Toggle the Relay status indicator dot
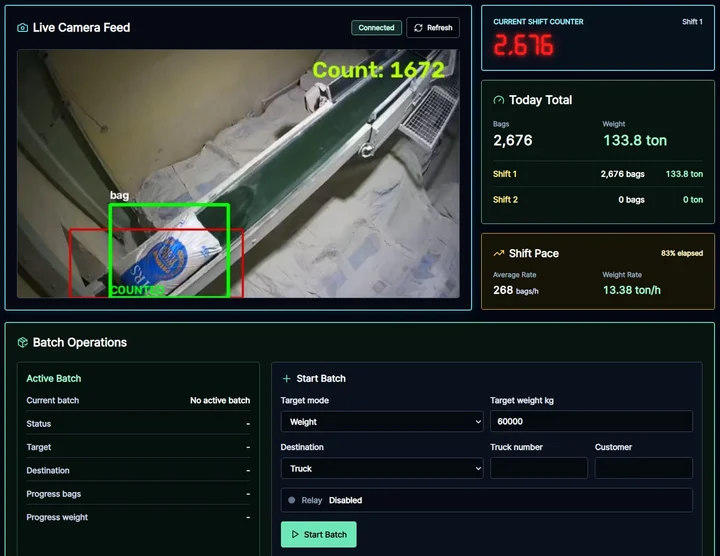The image size is (720, 556). [x=292, y=500]
